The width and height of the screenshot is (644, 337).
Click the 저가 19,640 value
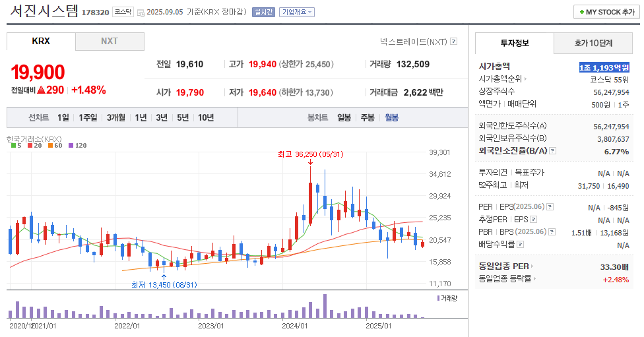point(263,92)
